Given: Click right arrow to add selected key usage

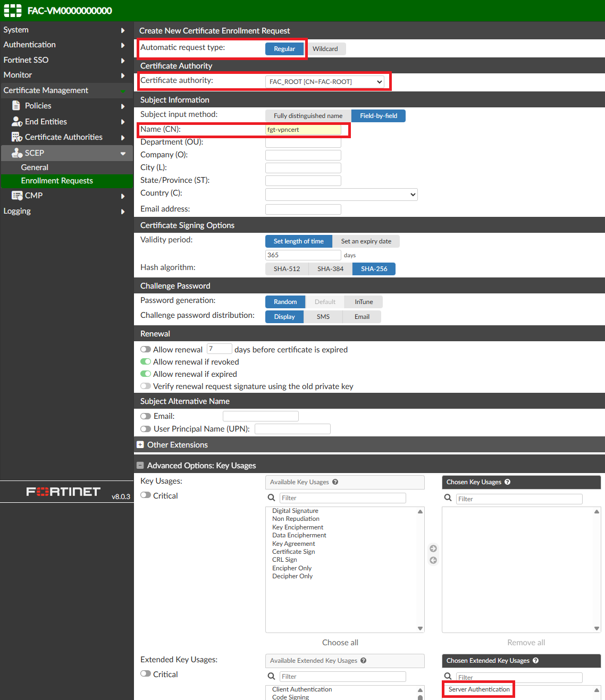Looking at the screenshot, I should coord(433,549).
